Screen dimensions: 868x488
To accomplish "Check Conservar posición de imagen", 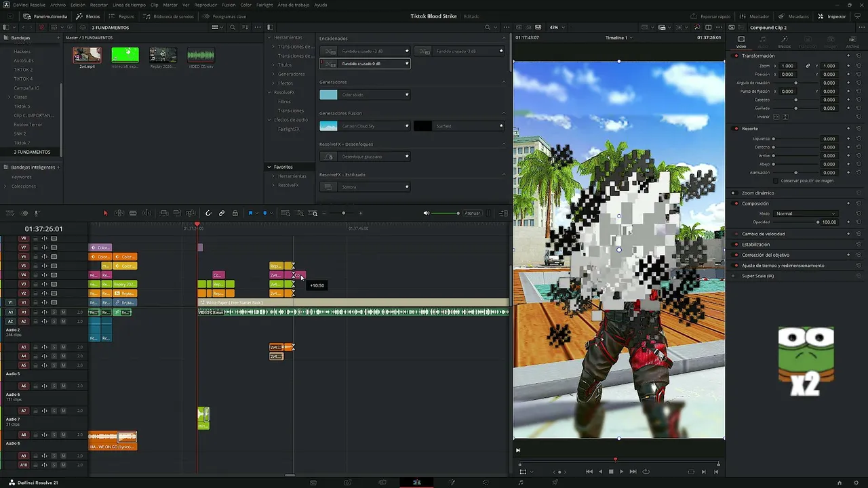I will (x=776, y=181).
